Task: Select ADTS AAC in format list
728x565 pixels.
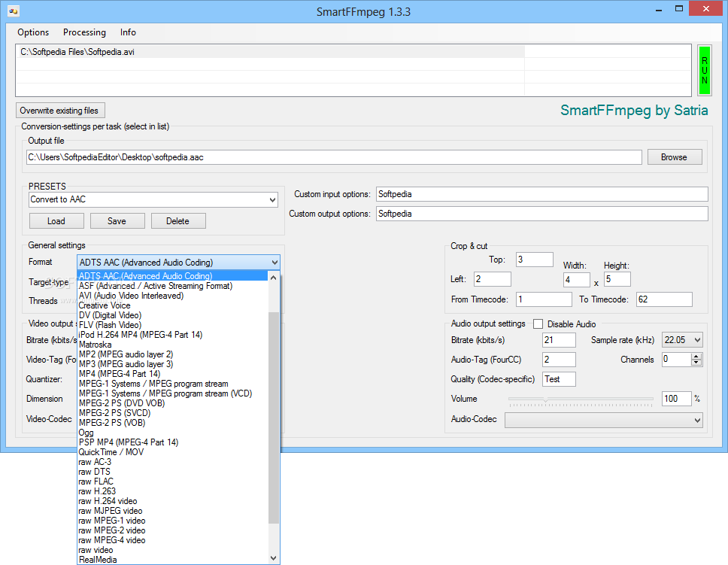Action: pos(173,276)
